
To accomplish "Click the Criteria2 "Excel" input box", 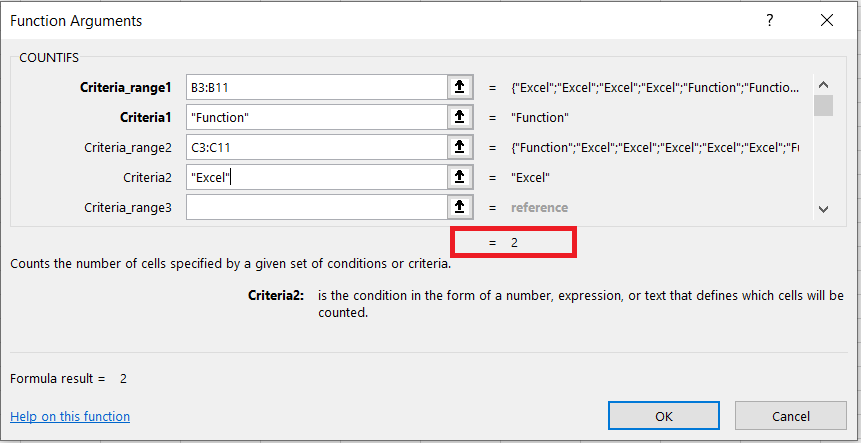I will (315, 178).
